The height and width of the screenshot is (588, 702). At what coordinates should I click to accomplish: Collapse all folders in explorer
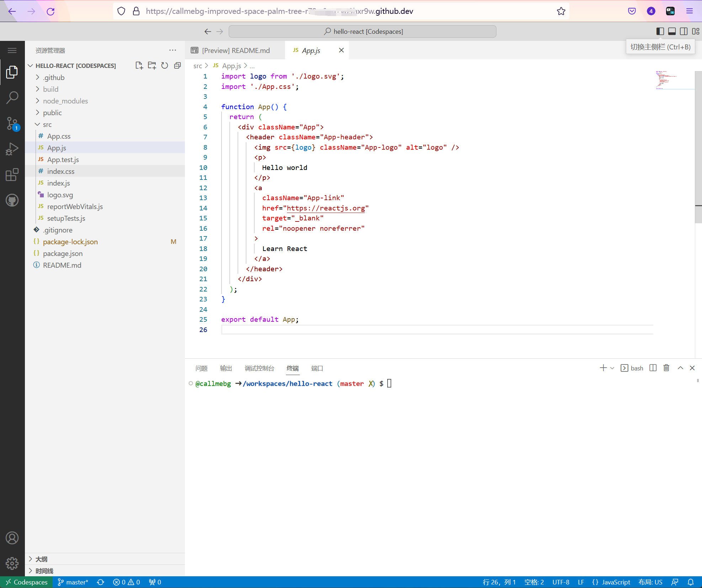pyautogui.click(x=177, y=65)
